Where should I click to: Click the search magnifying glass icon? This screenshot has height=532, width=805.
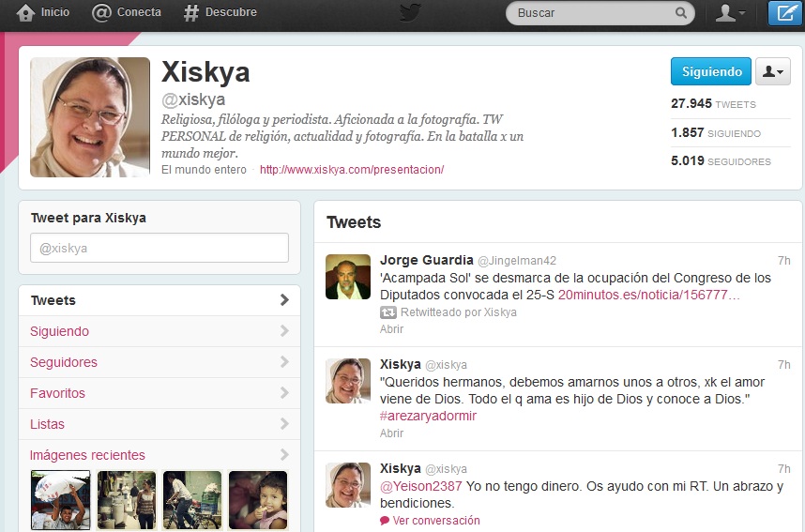681,13
